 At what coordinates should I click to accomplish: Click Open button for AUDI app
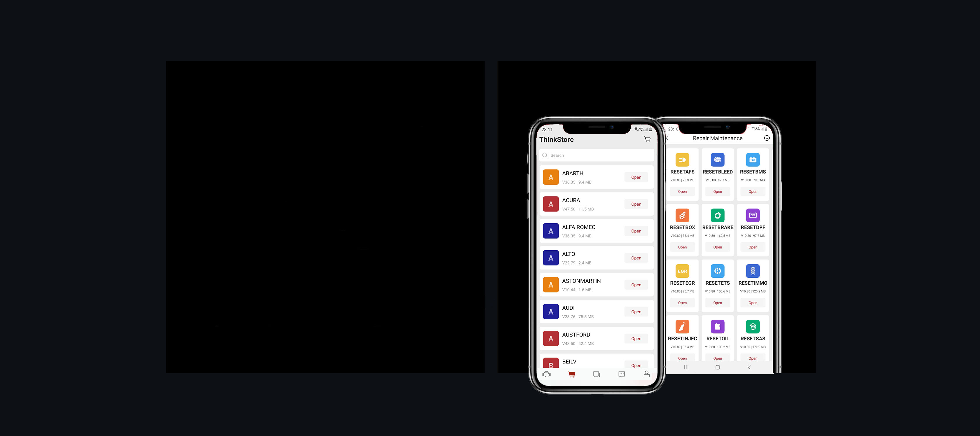tap(636, 312)
